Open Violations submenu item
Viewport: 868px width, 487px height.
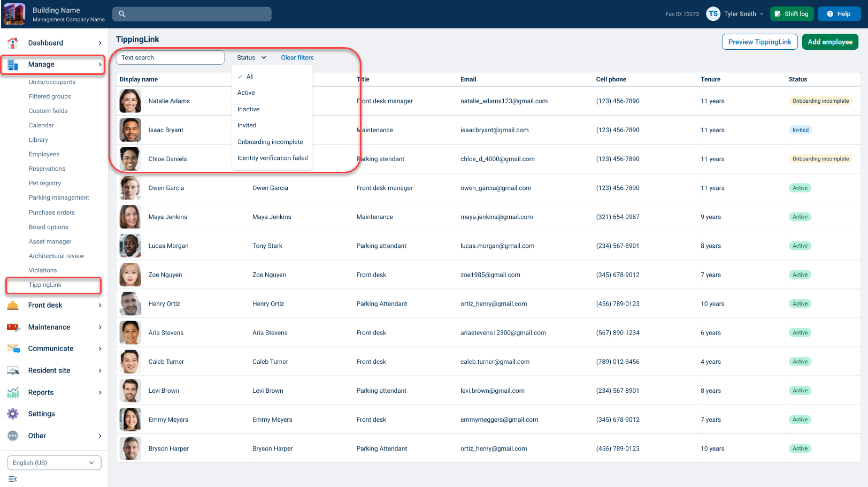point(43,270)
